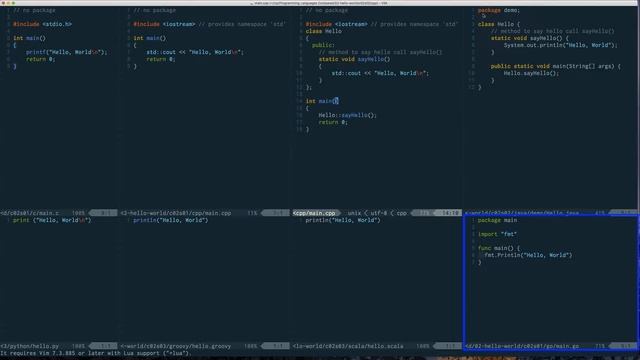Viewport: 640px width, 360px height.
Task: Click the groovy/hello.groovy status line
Action: (x=205, y=346)
